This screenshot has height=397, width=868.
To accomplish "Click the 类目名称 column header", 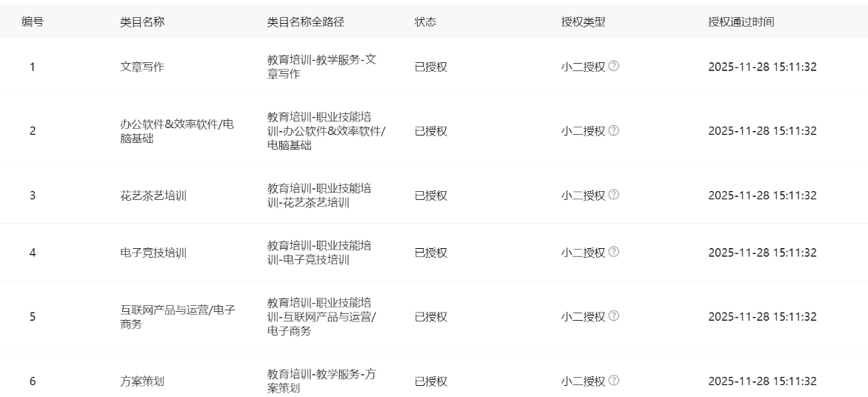I will pyautogui.click(x=142, y=22).
